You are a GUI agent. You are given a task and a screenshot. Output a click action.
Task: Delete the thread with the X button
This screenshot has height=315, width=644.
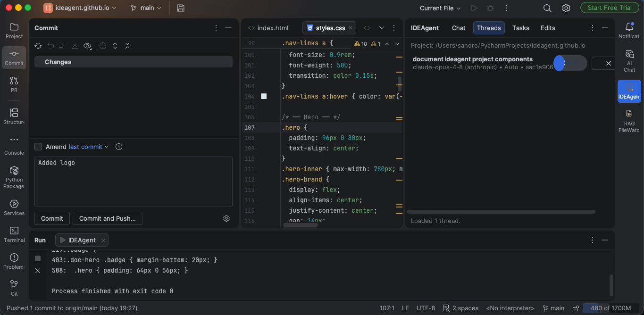point(608,63)
